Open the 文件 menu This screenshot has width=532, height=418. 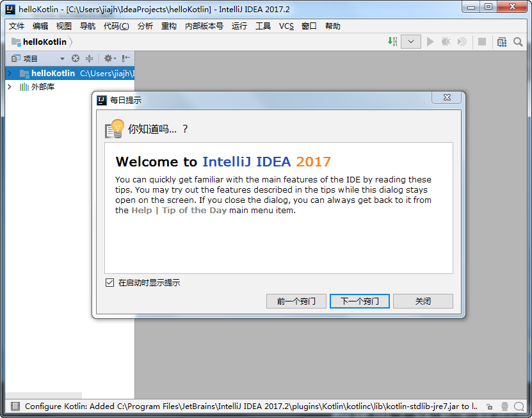point(16,26)
